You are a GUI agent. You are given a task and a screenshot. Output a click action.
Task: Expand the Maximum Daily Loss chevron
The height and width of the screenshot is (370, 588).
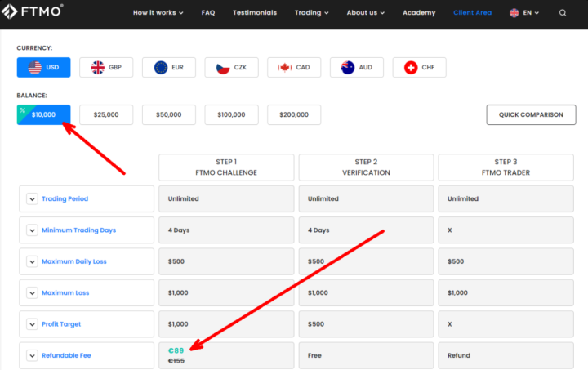(32, 261)
